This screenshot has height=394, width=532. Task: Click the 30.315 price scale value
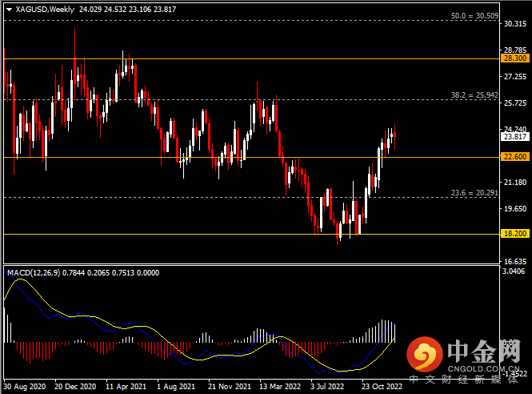tap(512, 24)
